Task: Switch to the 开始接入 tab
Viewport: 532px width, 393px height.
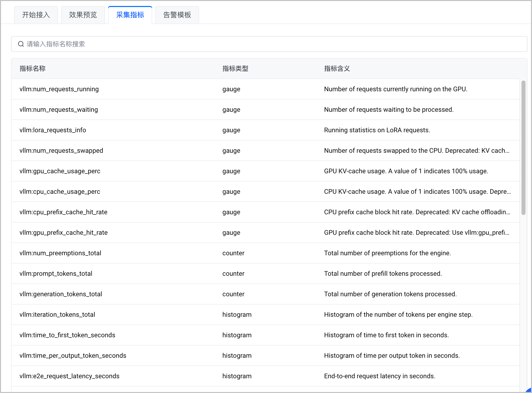Action: click(x=36, y=15)
